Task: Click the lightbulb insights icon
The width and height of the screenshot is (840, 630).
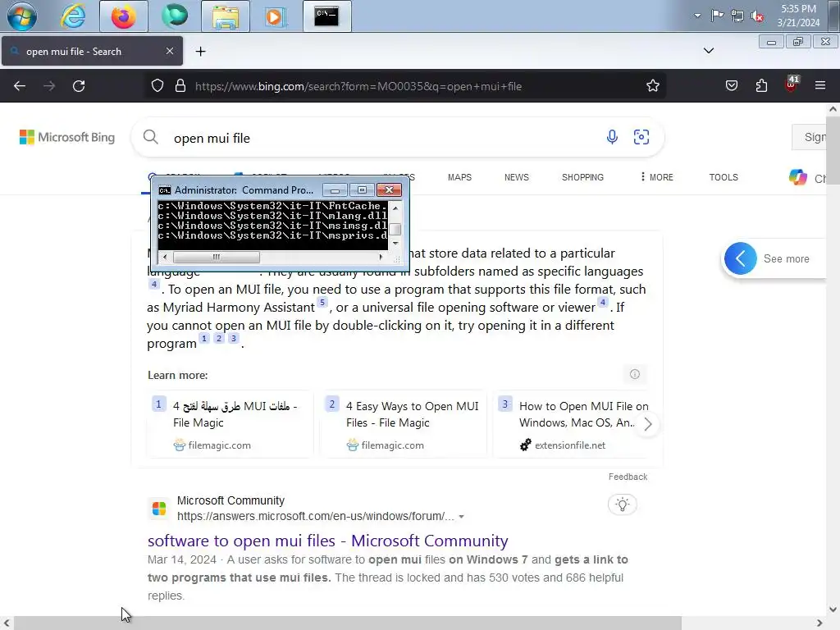Action: pyautogui.click(x=622, y=504)
